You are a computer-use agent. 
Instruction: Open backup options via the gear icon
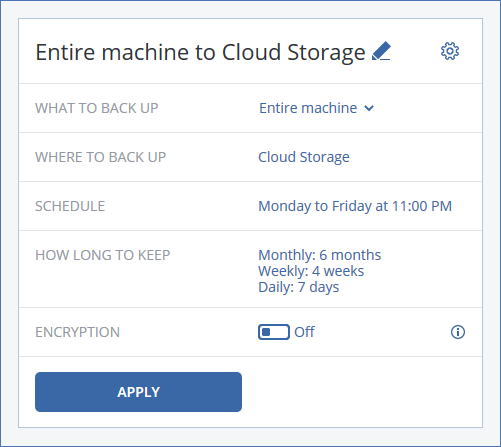(450, 51)
